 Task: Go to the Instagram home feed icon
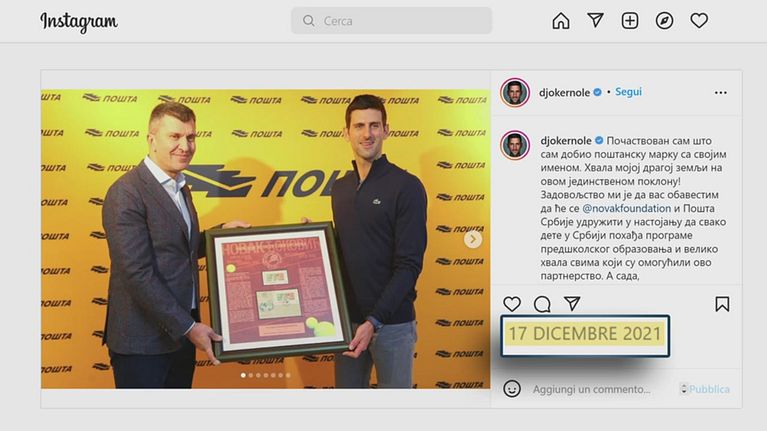(x=561, y=21)
